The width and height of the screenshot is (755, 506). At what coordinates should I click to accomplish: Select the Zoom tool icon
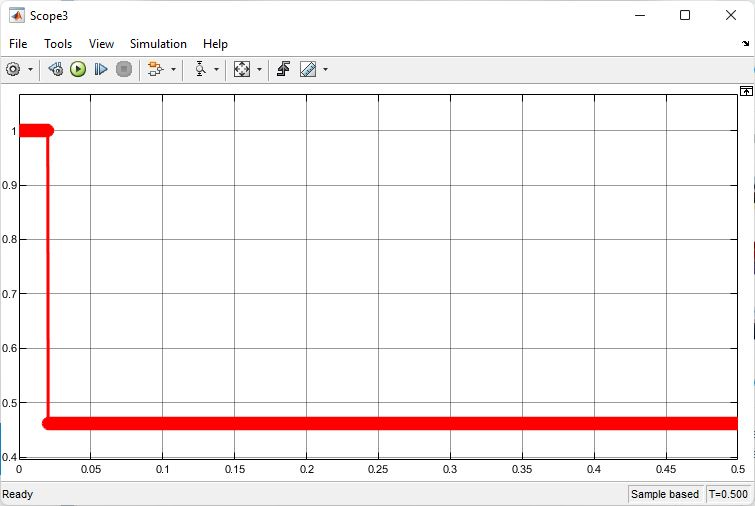(200, 69)
